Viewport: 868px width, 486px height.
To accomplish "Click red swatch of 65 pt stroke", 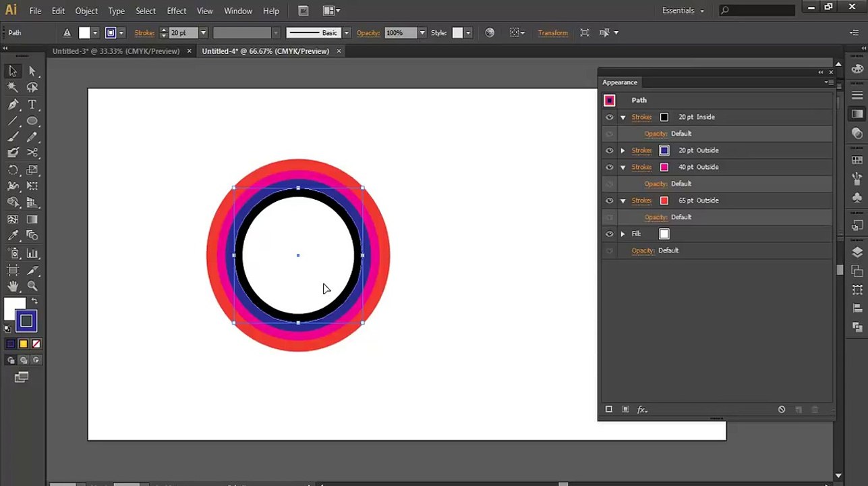I will point(664,200).
